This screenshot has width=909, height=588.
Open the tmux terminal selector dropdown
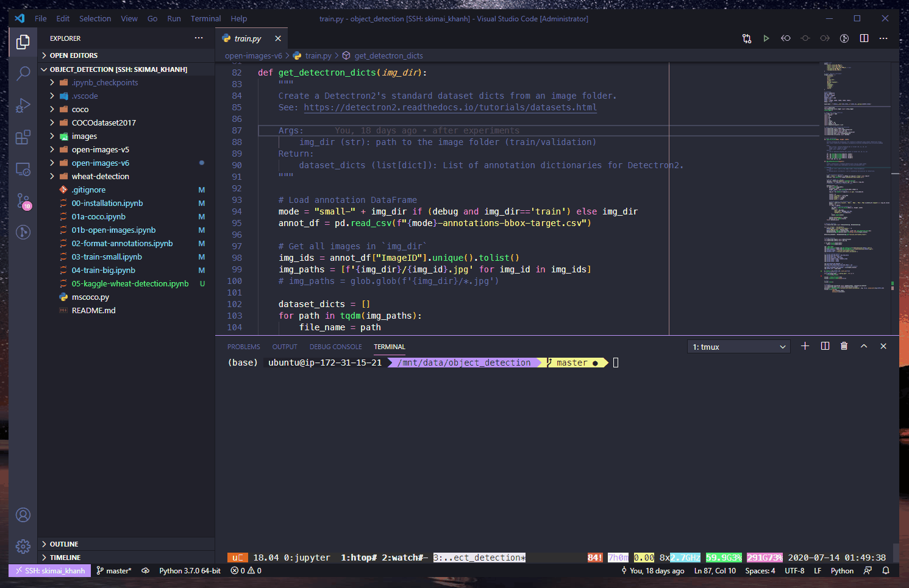(x=738, y=347)
